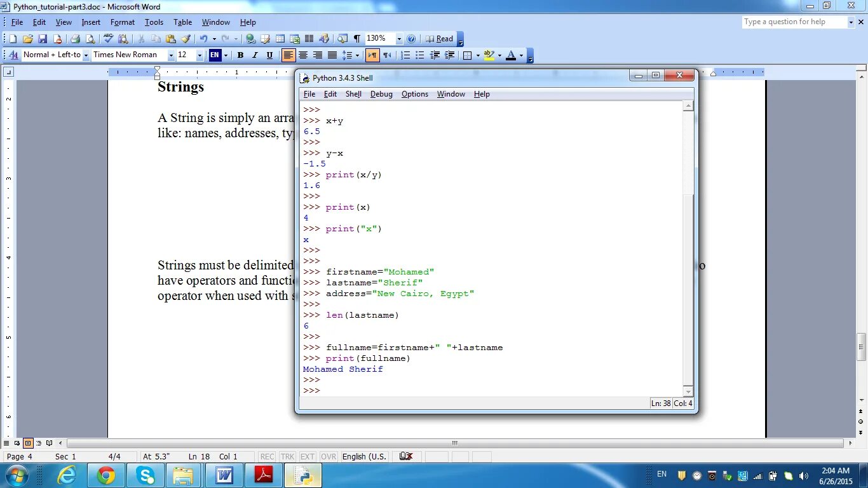Click the Print icon in Word toolbar
Screen dimensions: 868x488
[75, 39]
